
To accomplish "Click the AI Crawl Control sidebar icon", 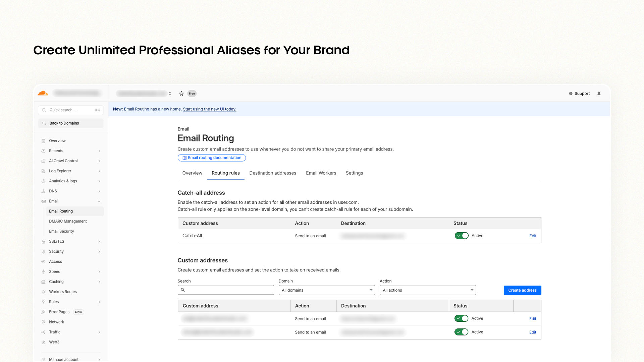I will pos(44,161).
